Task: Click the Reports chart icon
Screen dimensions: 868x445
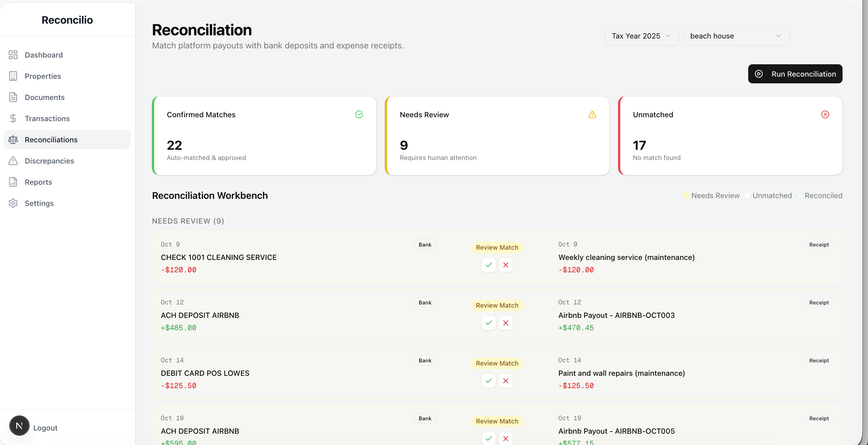Action: tap(13, 182)
